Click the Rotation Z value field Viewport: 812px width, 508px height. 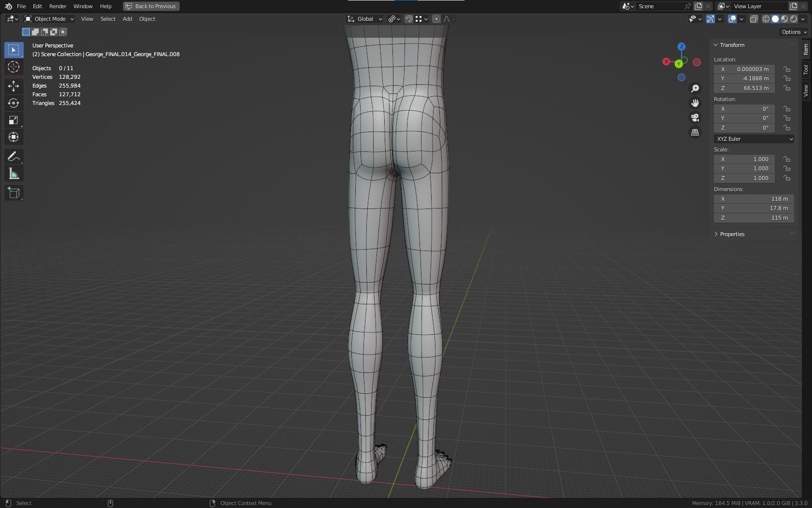point(744,128)
